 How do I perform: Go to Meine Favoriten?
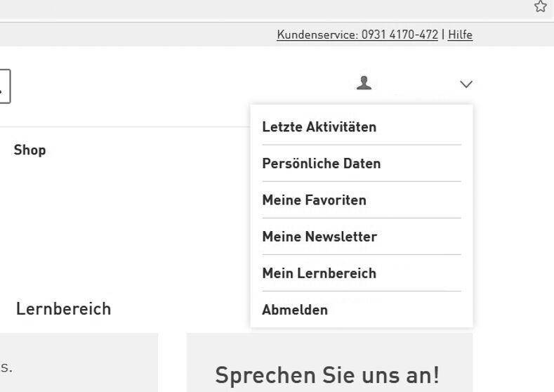click(x=314, y=200)
